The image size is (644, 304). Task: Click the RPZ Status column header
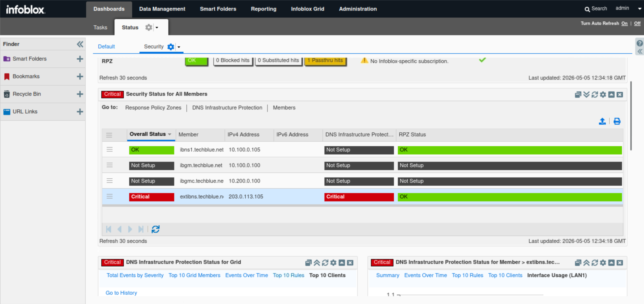point(509,135)
